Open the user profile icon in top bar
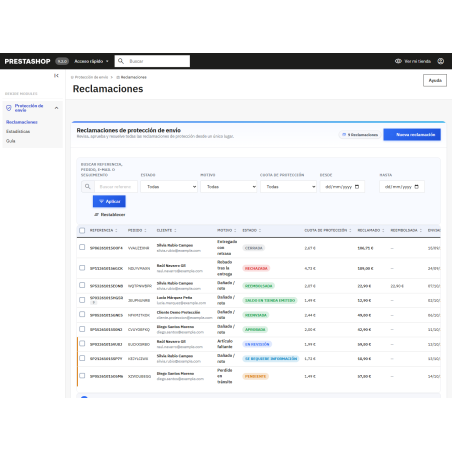Screen dimensions: 452x452 441,61
